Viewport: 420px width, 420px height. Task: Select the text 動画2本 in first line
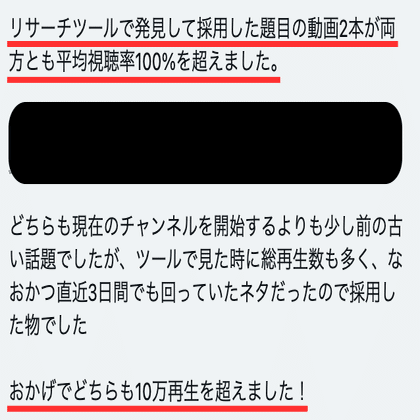pyautogui.click(x=337, y=29)
